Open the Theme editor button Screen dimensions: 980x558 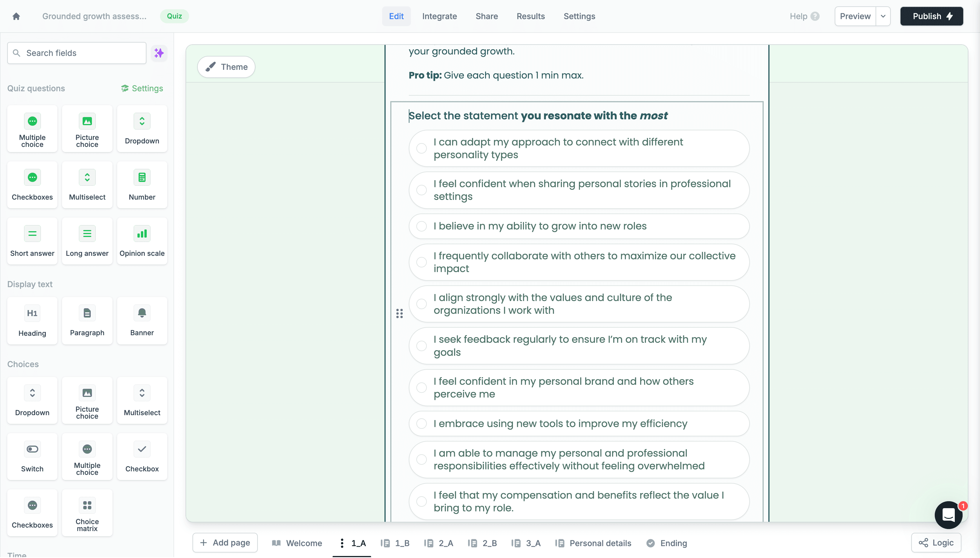click(x=226, y=67)
